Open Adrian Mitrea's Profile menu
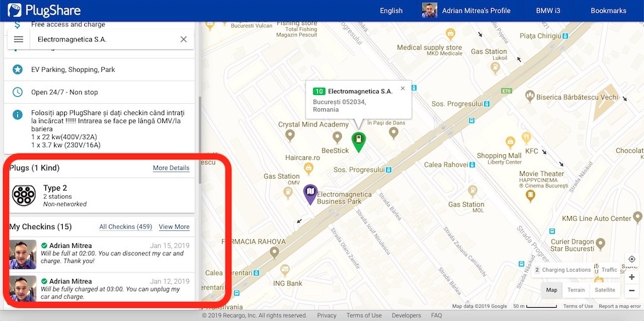The width and height of the screenshot is (644, 321). pyautogui.click(x=466, y=11)
